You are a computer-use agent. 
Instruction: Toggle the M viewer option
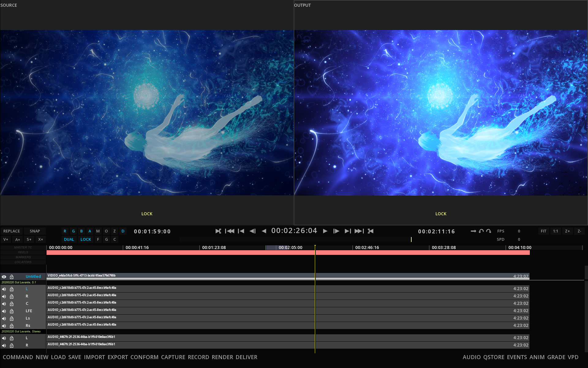98,231
